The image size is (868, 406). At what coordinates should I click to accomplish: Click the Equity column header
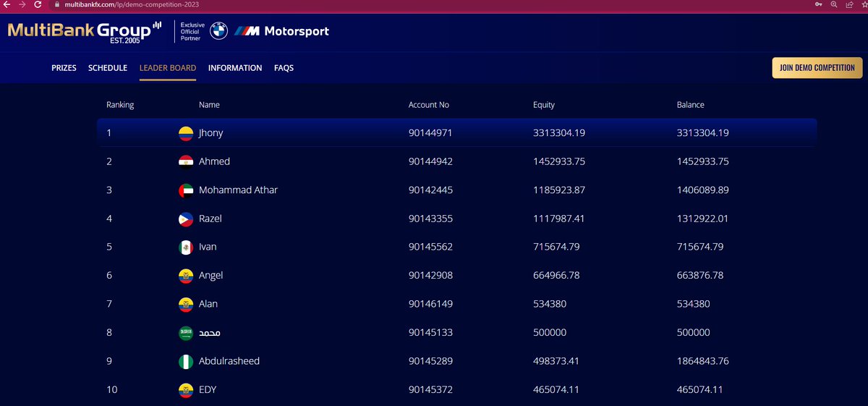pos(544,105)
